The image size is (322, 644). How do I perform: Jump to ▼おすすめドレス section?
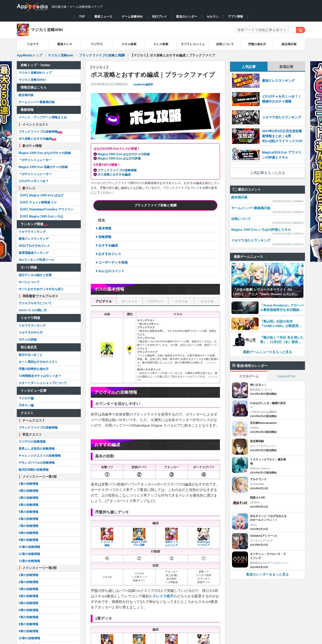108,254
